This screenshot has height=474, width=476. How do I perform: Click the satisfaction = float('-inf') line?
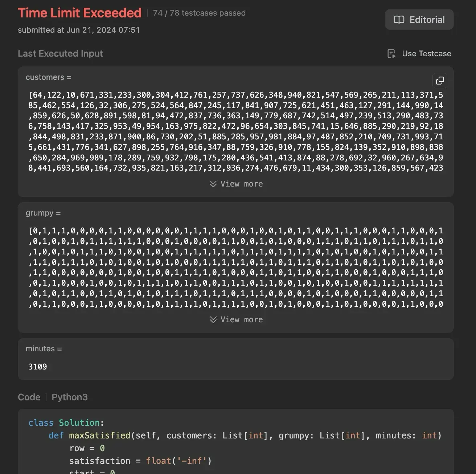(140, 461)
